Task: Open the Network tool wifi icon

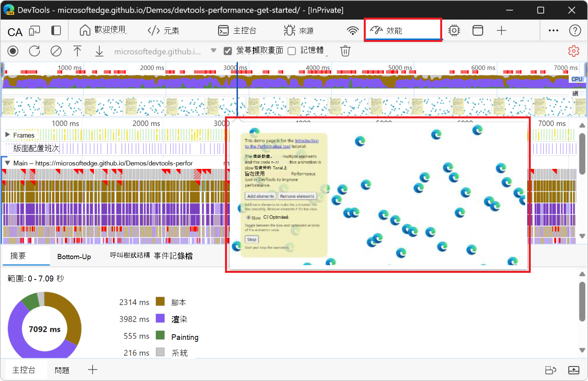Action: click(x=353, y=31)
